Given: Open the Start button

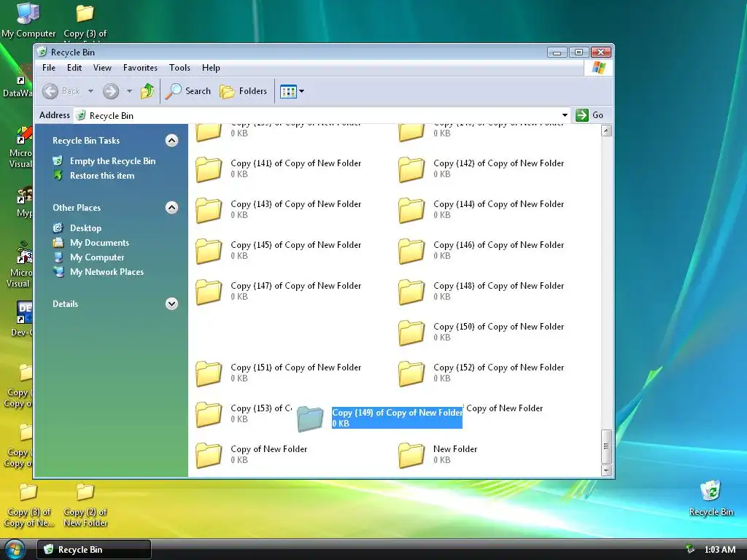Looking at the screenshot, I should 15,549.
